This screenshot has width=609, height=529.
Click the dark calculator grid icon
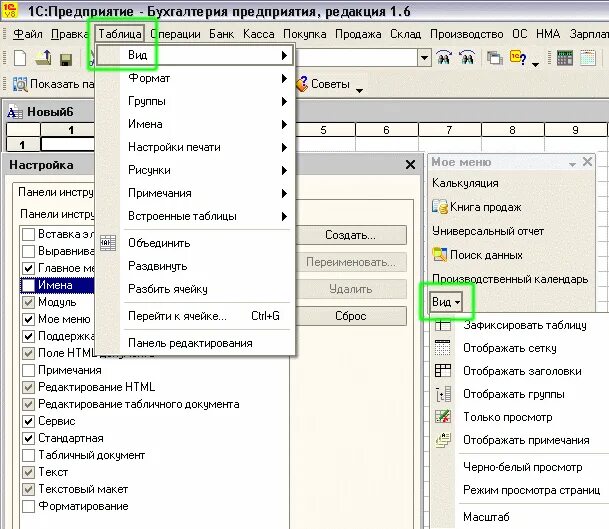564,58
